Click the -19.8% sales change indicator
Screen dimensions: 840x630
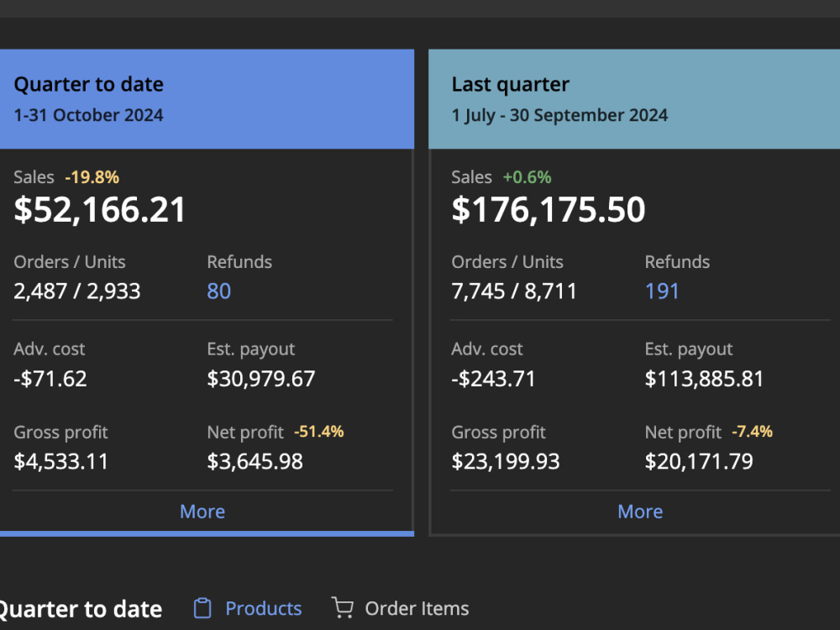[92, 177]
